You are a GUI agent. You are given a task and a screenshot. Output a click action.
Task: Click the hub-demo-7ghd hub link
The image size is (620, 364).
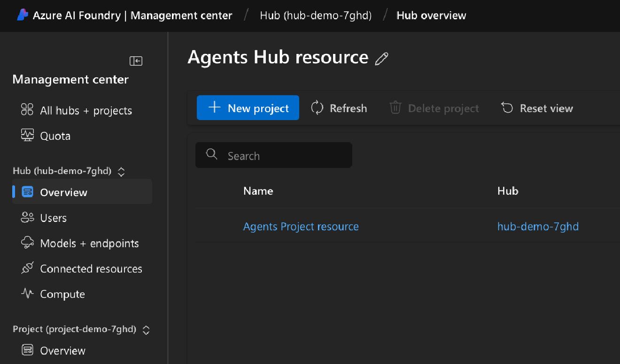538,226
